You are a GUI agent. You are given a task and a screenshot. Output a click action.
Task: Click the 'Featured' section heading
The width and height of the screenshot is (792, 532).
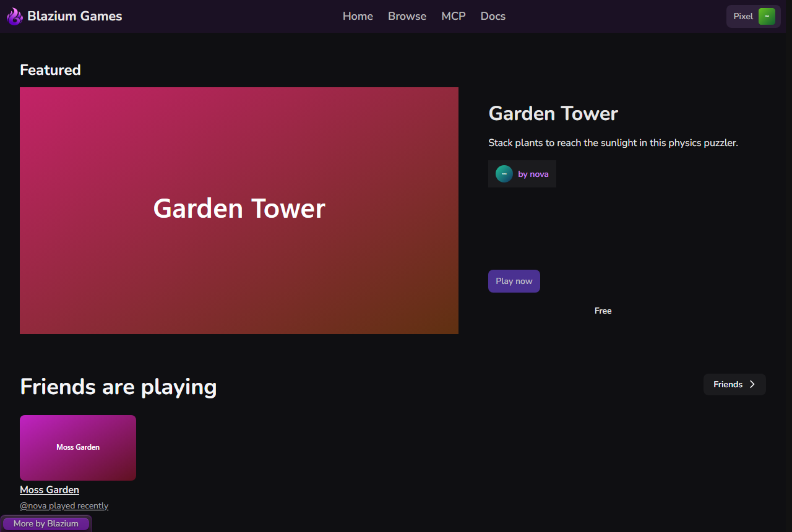(x=50, y=70)
